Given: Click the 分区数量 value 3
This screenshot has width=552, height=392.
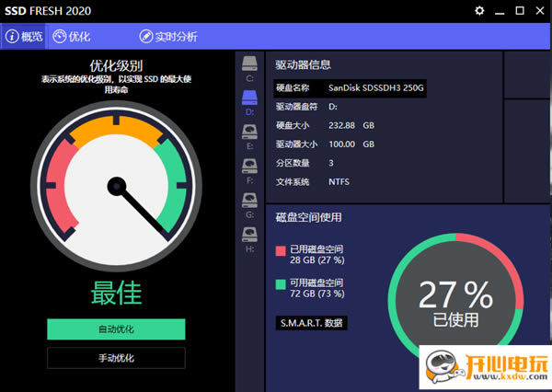Looking at the screenshot, I should [331, 163].
